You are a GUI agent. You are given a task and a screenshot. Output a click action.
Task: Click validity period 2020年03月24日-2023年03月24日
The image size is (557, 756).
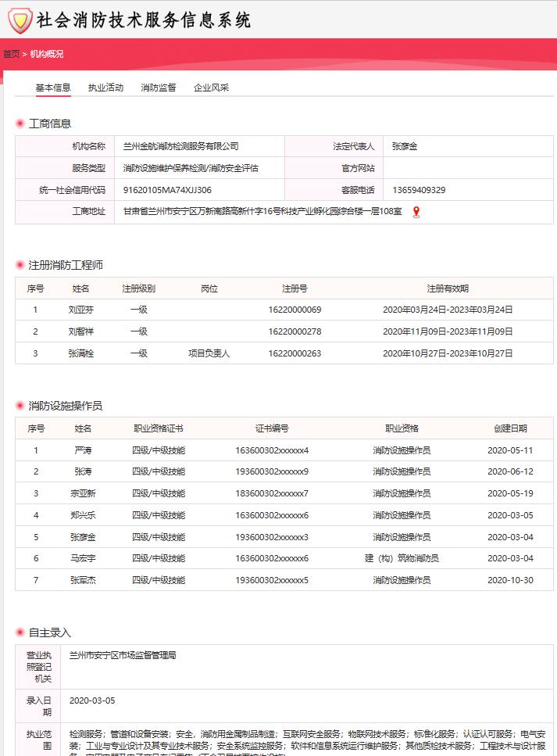pos(448,310)
